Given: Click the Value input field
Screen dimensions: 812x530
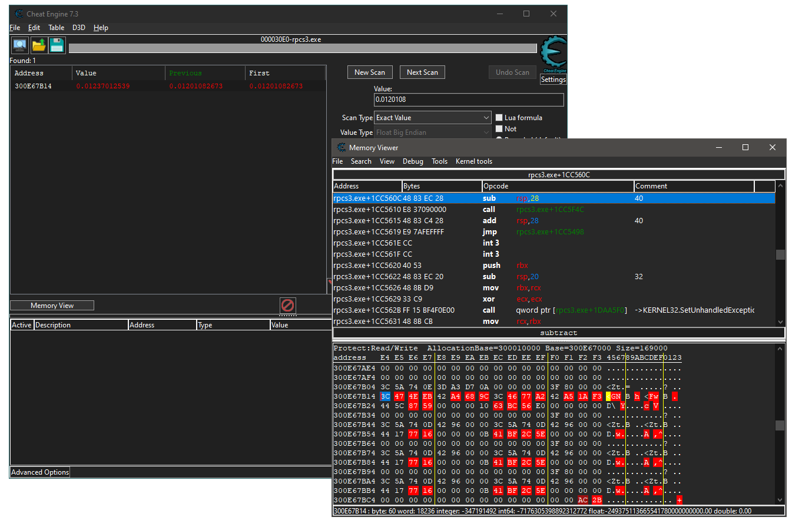Looking at the screenshot, I should 469,100.
